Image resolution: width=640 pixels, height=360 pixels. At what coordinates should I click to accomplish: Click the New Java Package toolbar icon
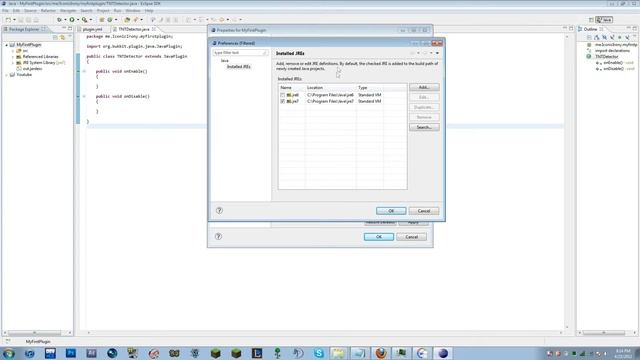(102, 20)
